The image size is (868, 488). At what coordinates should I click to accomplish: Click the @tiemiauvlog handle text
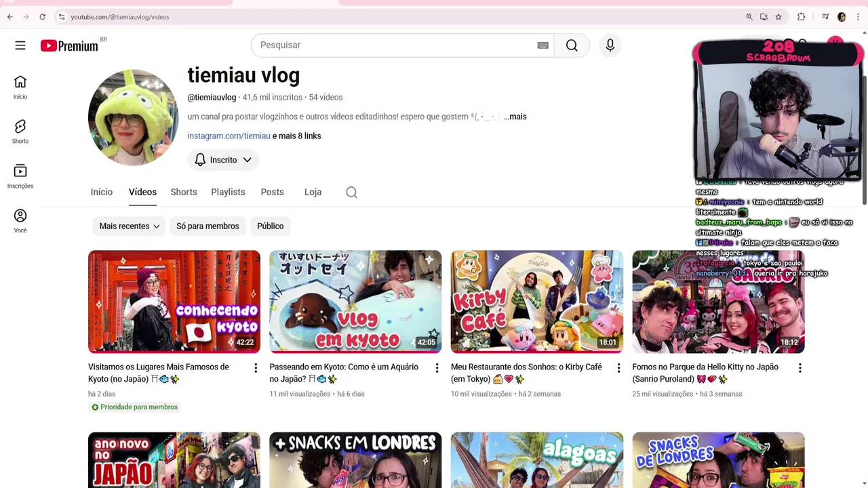212,98
